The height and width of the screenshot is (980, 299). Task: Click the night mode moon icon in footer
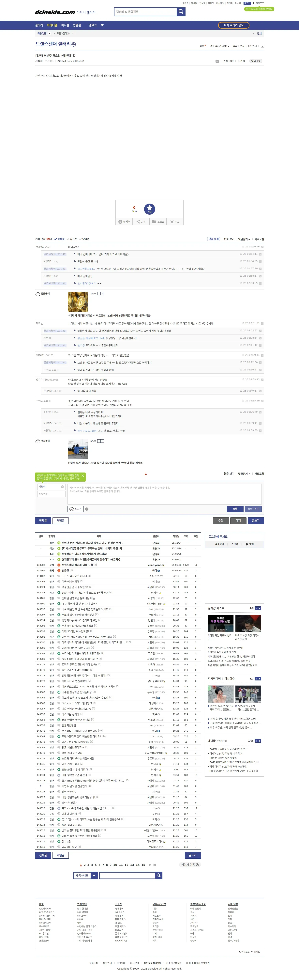pos(240,952)
